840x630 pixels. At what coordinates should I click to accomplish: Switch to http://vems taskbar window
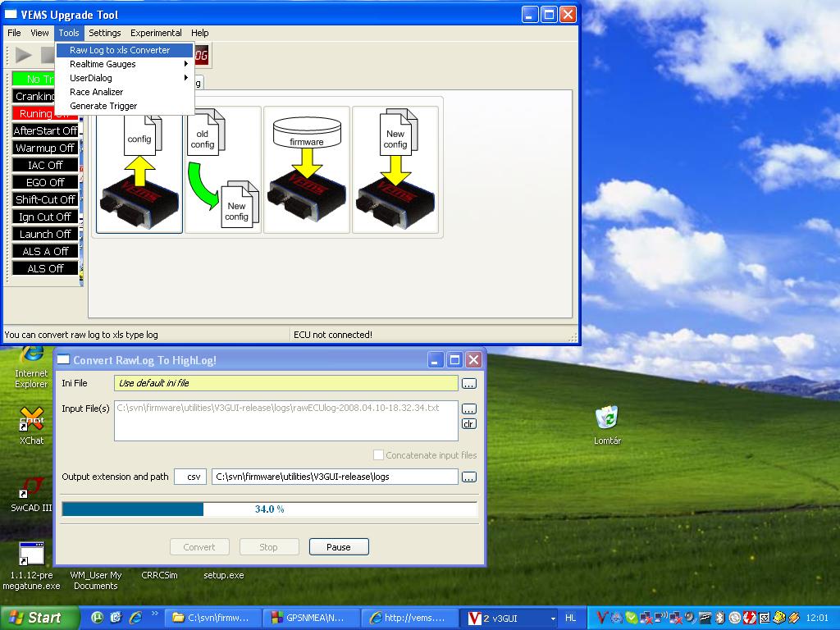[x=409, y=619]
